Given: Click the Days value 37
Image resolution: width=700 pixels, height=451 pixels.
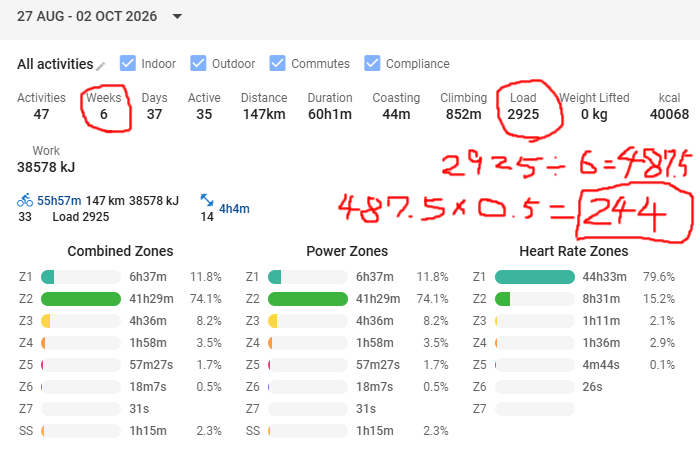Looking at the screenshot, I should (154, 114).
